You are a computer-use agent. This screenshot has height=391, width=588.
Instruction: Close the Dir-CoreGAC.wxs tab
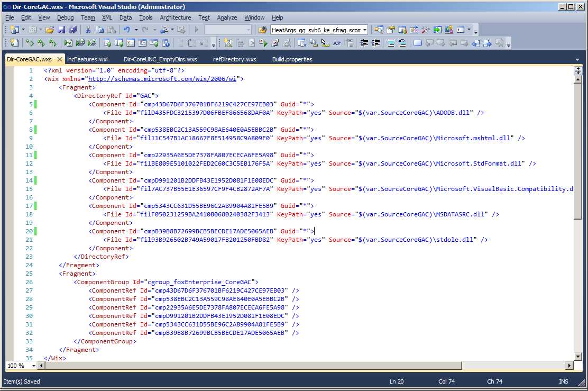tap(59, 59)
